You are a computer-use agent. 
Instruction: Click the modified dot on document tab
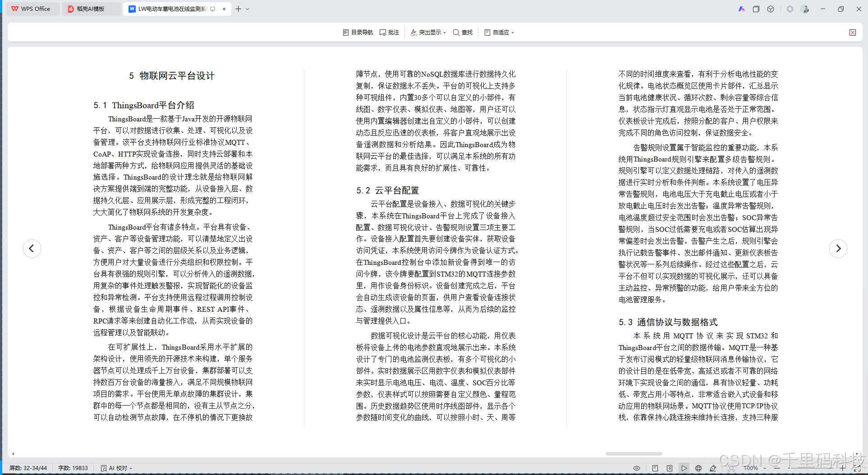tap(224, 9)
